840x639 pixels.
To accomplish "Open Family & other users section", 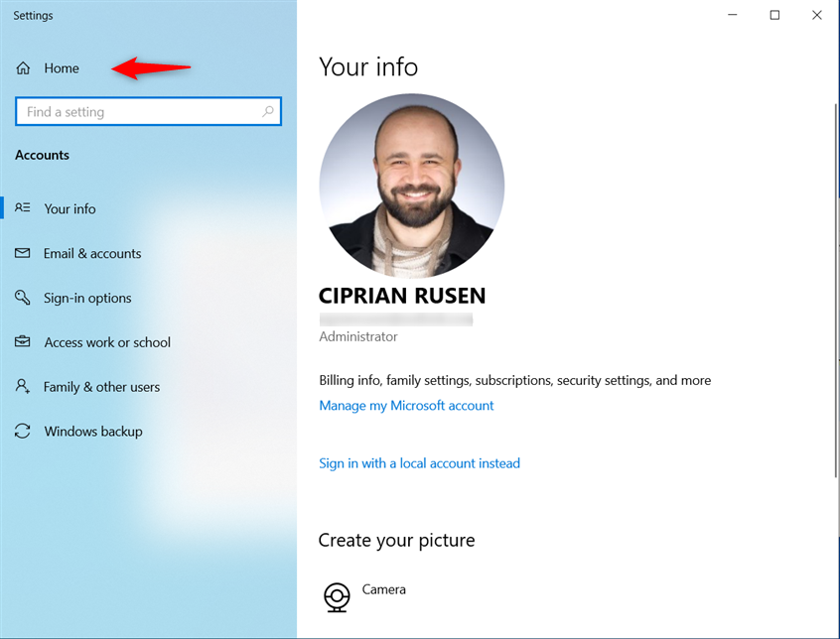I will tap(102, 387).
